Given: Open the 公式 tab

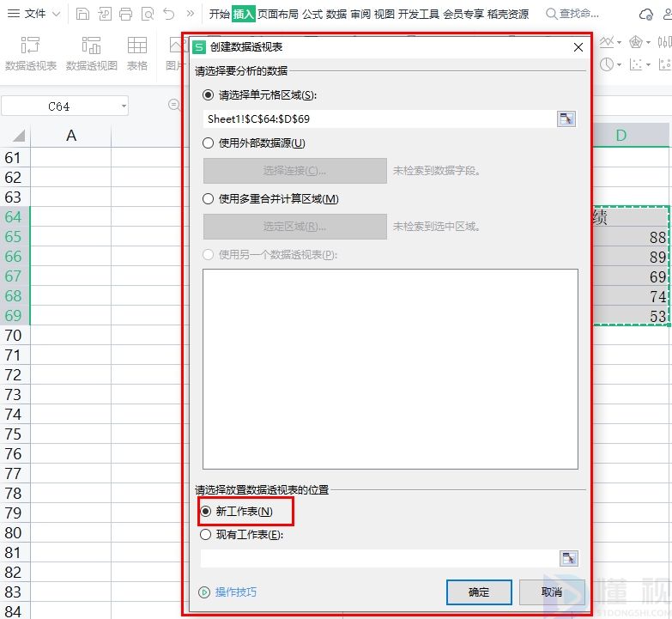Looking at the screenshot, I should point(312,14).
